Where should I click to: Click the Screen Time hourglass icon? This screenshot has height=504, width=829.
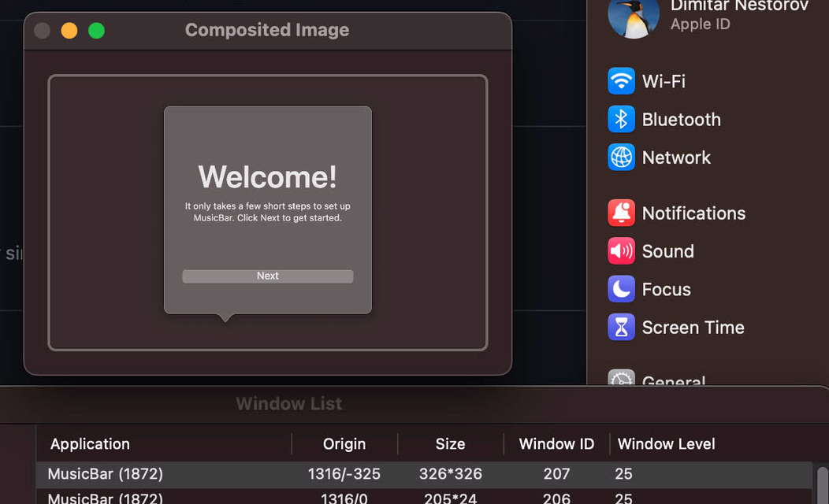tap(621, 327)
